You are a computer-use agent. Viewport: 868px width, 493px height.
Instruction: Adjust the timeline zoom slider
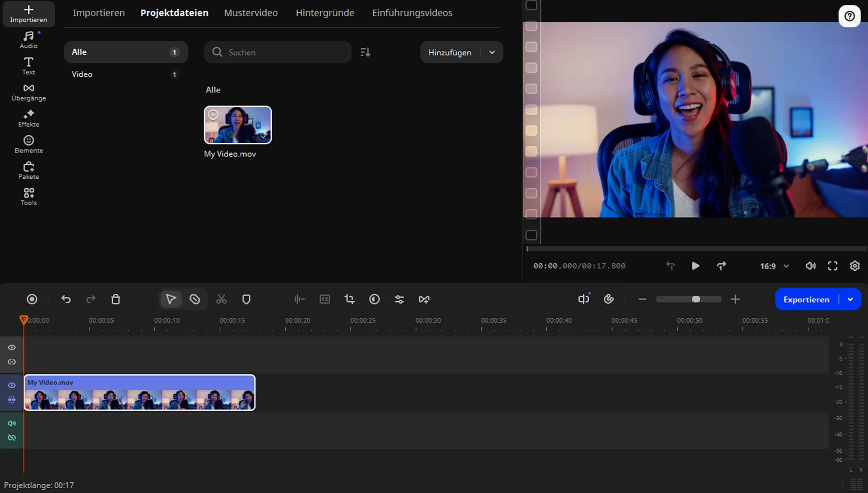pyautogui.click(x=696, y=299)
